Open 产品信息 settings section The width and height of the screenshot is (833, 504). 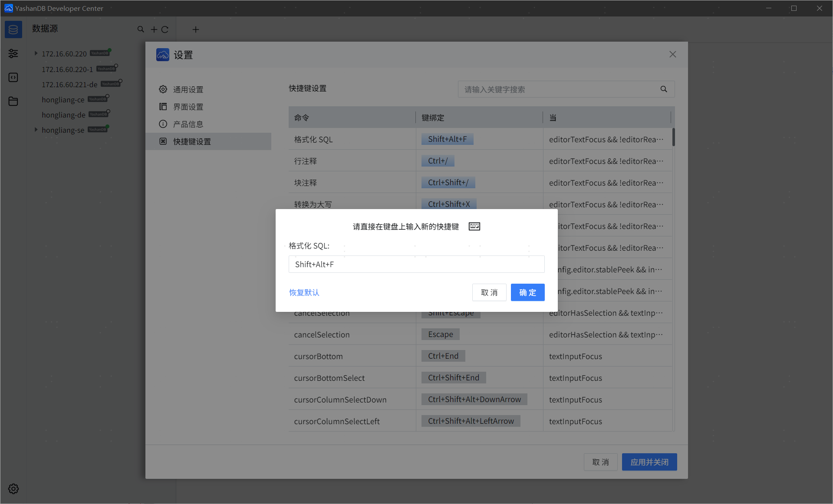(x=188, y=124)
